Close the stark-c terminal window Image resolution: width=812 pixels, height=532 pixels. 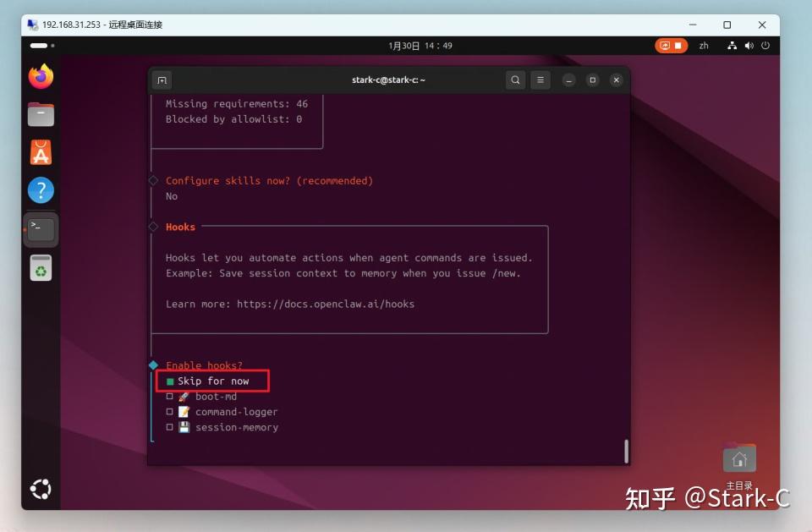(617, 80)
